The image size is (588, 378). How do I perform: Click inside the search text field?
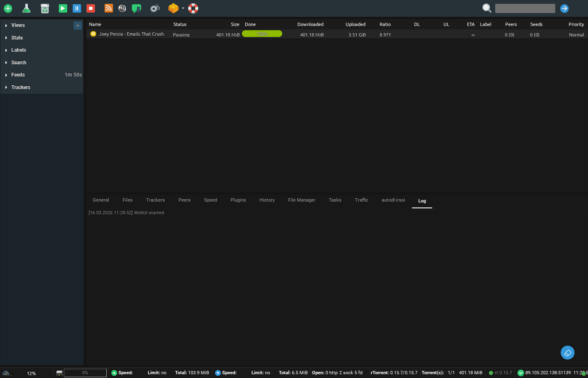pyautogui.click(x=525, y=8)
